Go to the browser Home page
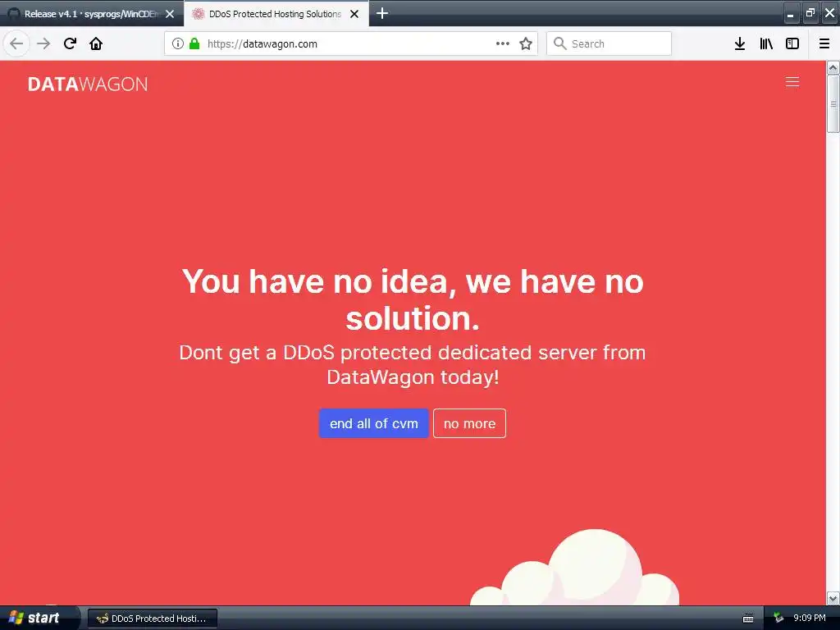This screenshot has width=840, height=630. click(x=96, y=43)
